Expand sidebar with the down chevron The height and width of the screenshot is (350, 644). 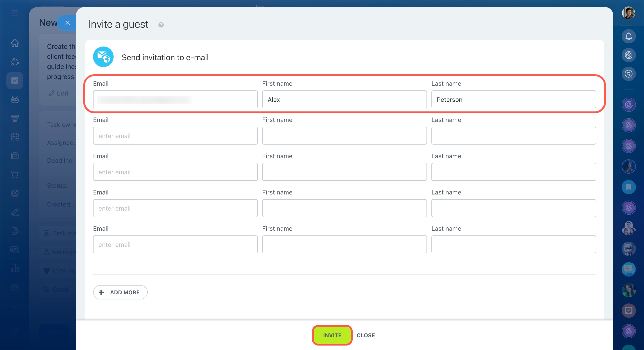pos(15,307)
